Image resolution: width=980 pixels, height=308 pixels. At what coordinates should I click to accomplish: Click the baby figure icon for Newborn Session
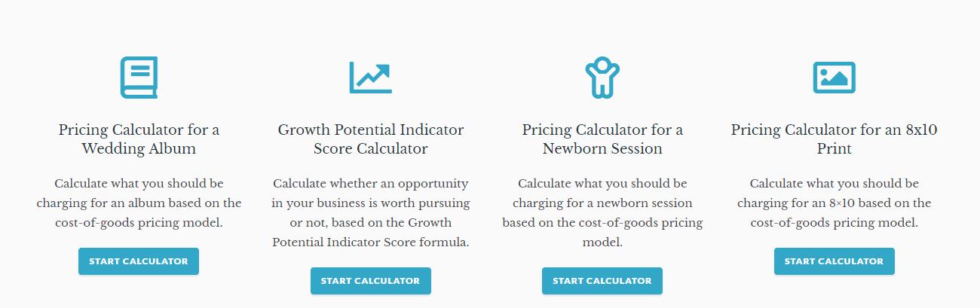[602, 78]
